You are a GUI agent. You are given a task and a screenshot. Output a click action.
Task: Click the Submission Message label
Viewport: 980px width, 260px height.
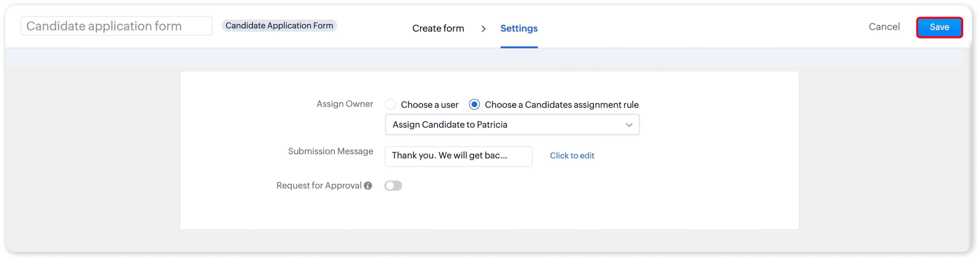(330, 151)
